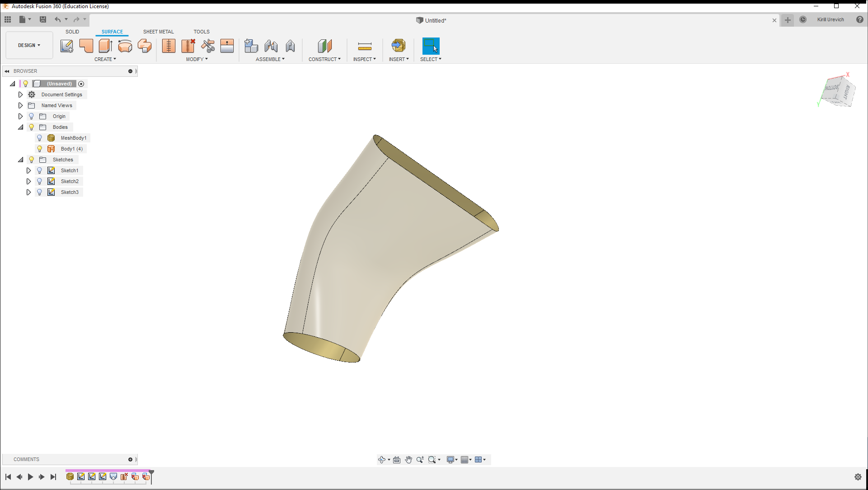The width and height of the screenshot is (868, 490).
Task: Switch to the SOLID tab
Action: pos(72,32)
